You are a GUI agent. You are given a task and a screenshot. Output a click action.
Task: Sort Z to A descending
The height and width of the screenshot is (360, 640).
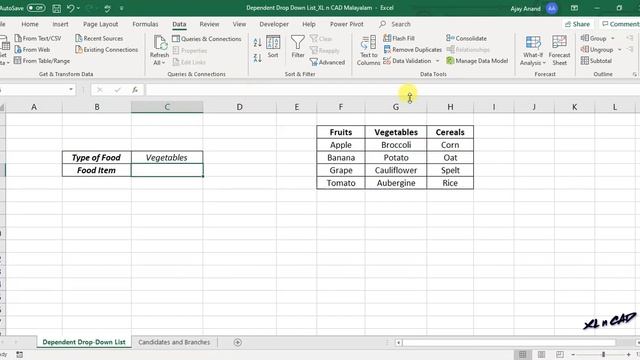point(257,58)
